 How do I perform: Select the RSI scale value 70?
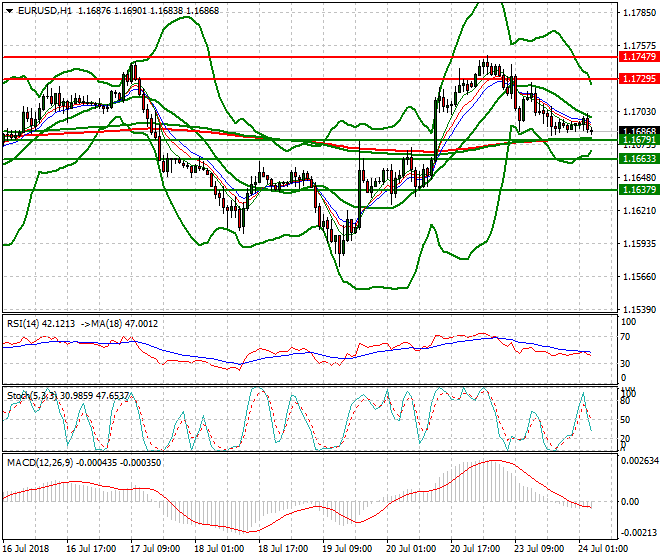pyautogui.click(x=625, y=337)
